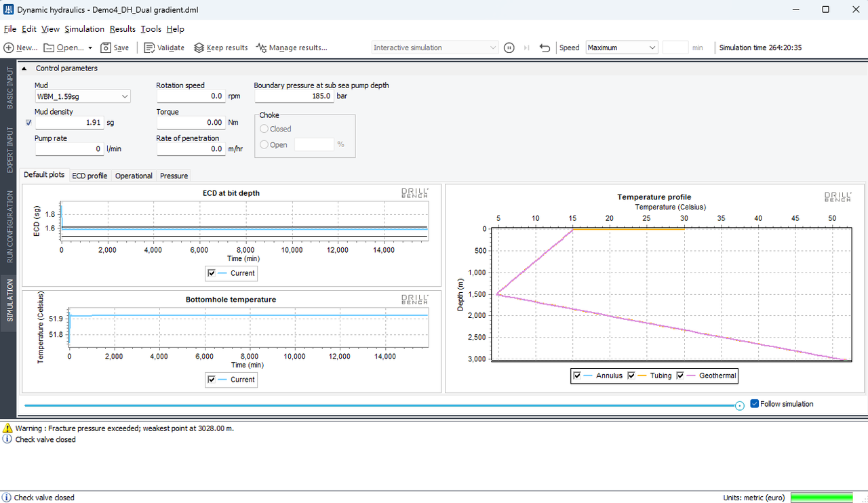The image size is (868, 503).
Task: Toggle the Follow simulation checkbox
Action: click(755, 404)
